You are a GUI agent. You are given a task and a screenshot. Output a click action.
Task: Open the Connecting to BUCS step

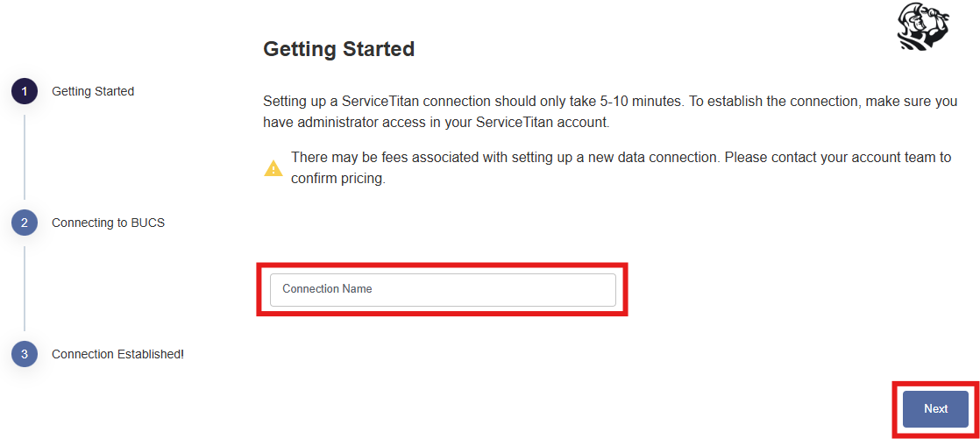(x=108, y=223)
